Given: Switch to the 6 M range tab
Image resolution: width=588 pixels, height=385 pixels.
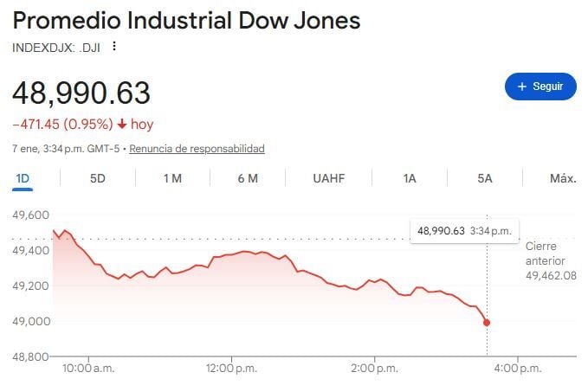Looking at the screenshot, I should [248, 178].
